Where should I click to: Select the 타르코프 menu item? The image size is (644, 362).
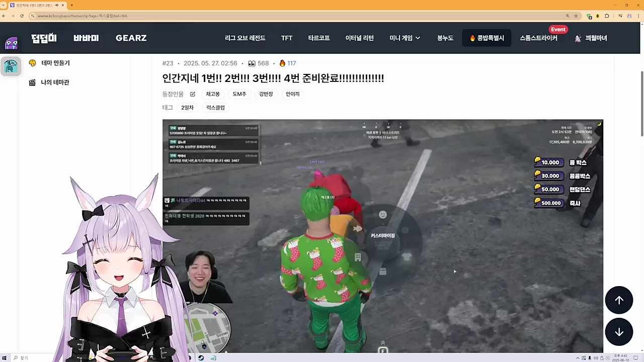[319, 38]
